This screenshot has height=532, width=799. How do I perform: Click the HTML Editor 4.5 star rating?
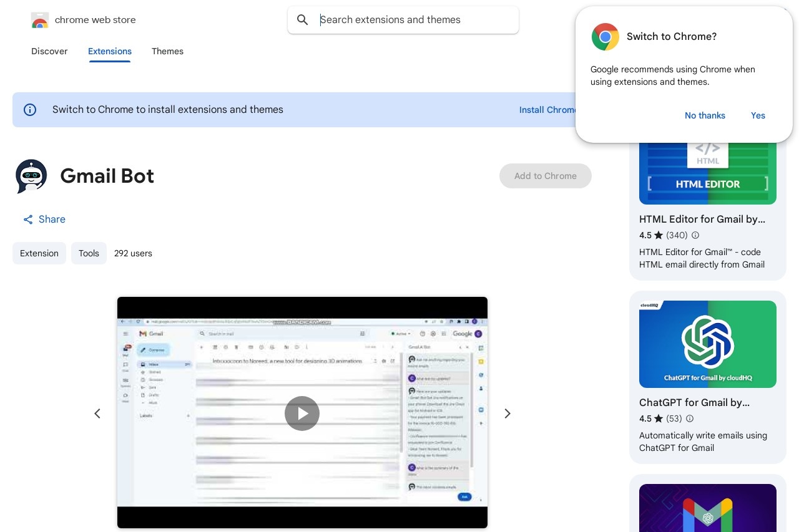651,235
